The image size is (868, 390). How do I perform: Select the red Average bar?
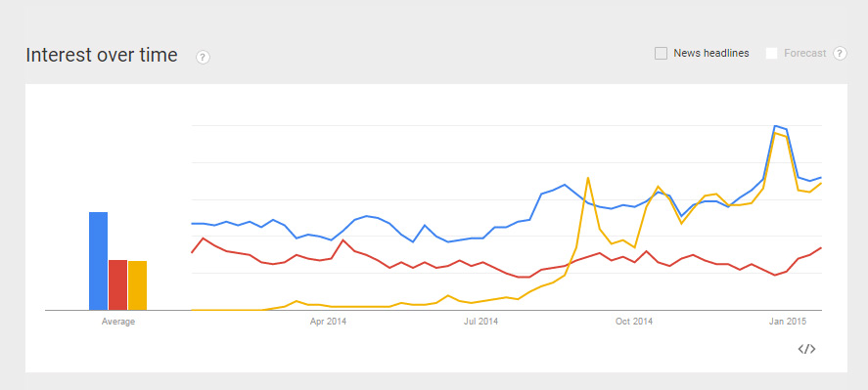click(x=117, y=284)
